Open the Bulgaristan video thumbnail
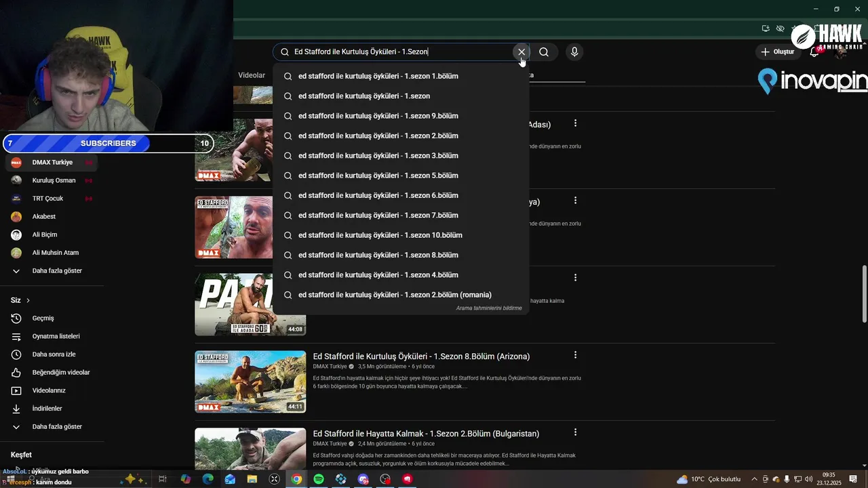Screen dimensions: 868x488 (250, 449)
